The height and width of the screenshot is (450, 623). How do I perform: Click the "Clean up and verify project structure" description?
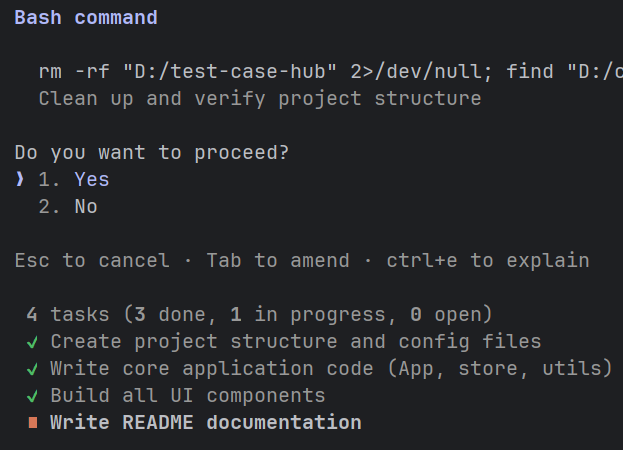[260, 98]
